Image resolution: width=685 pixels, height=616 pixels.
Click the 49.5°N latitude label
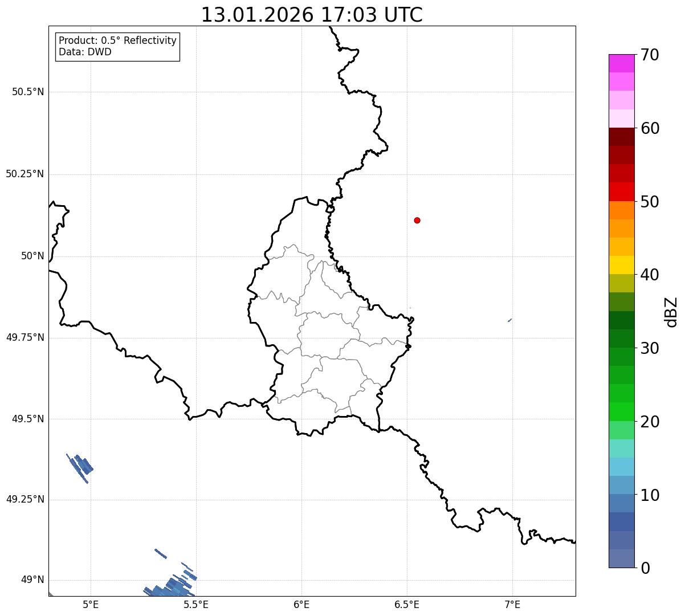pos(28,419)
